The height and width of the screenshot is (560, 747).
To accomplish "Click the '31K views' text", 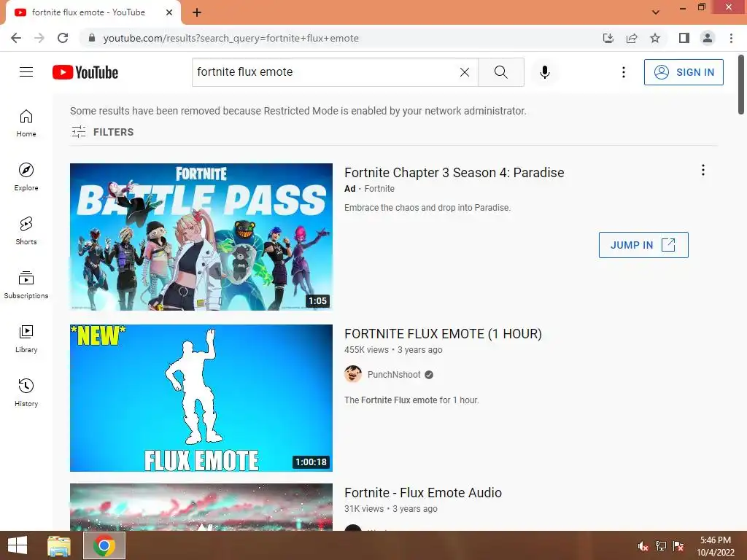I will point(364,508).
